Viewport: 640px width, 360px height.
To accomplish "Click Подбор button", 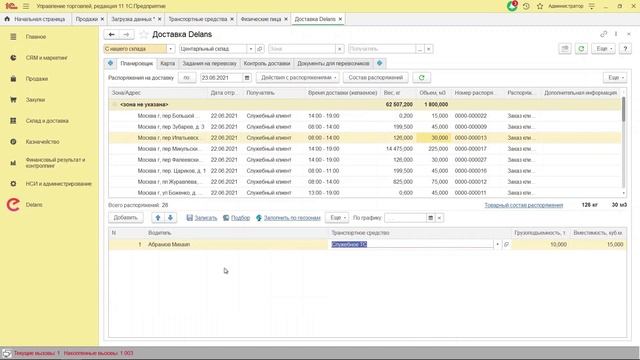I will click(x=236, y=218).
